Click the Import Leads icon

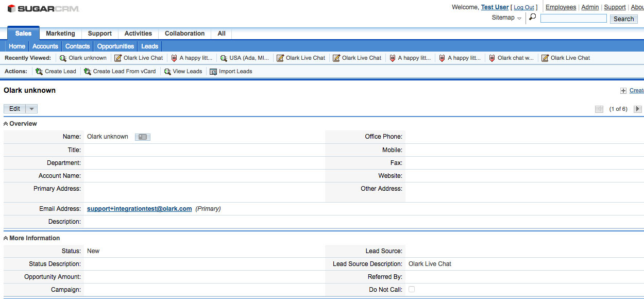coord(213,72)
